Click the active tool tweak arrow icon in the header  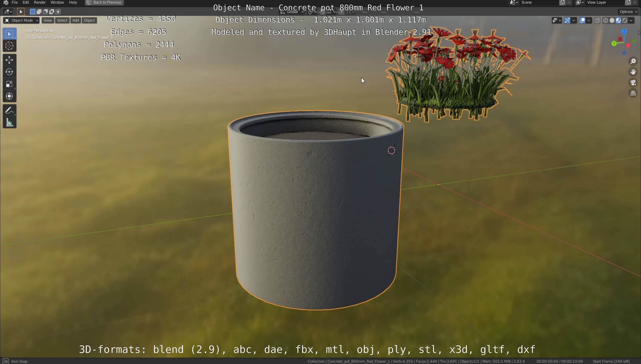pos(21,11)
